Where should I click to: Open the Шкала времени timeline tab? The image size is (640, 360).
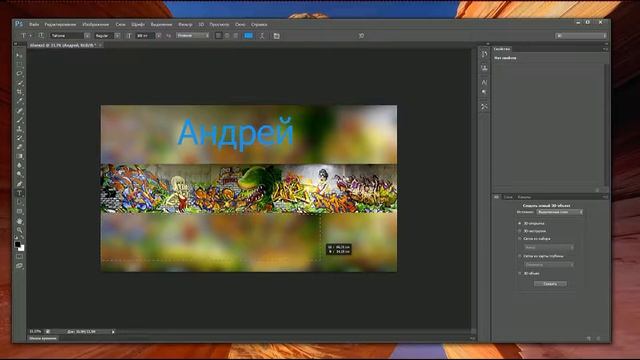(43, 338)
